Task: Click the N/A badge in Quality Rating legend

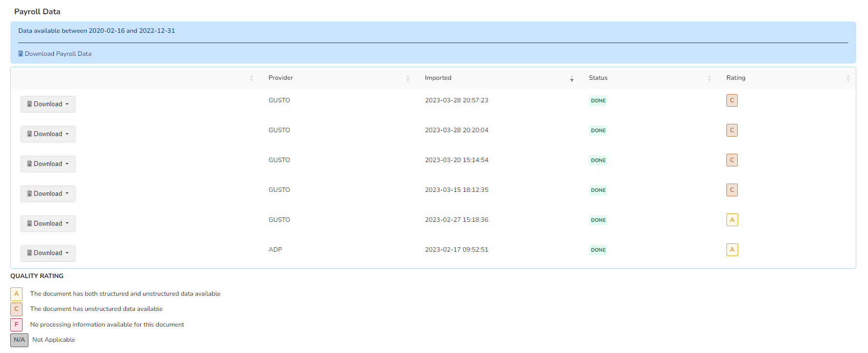Action: [x=19, y=340]
